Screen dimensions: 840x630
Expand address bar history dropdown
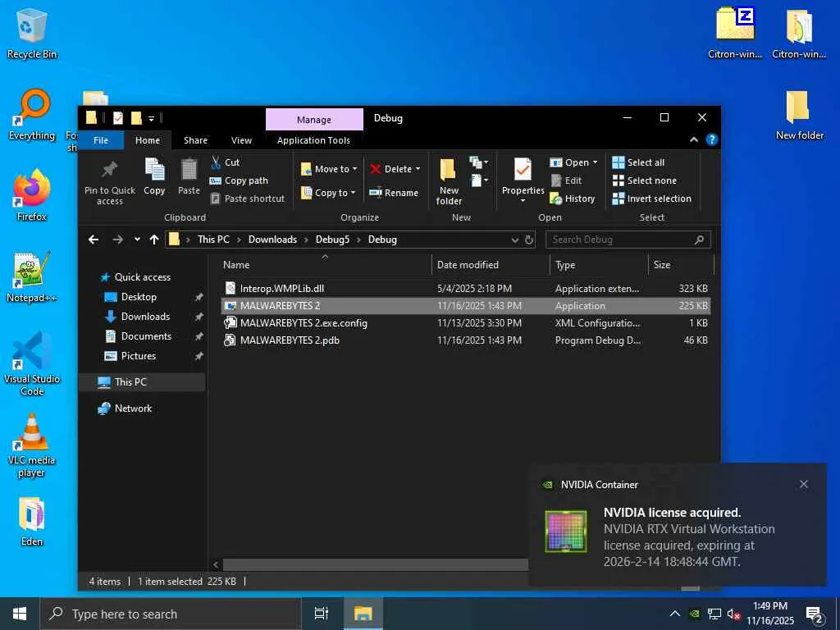pyautogui.click(x=515, y=240)
